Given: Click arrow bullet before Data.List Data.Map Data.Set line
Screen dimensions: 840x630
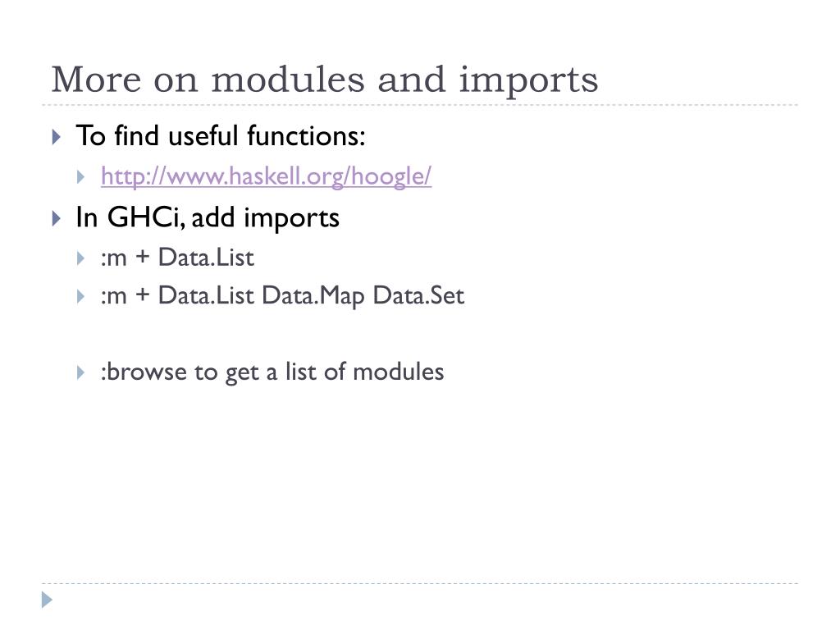Looking at the screenshot, I should tap(81, 297).
